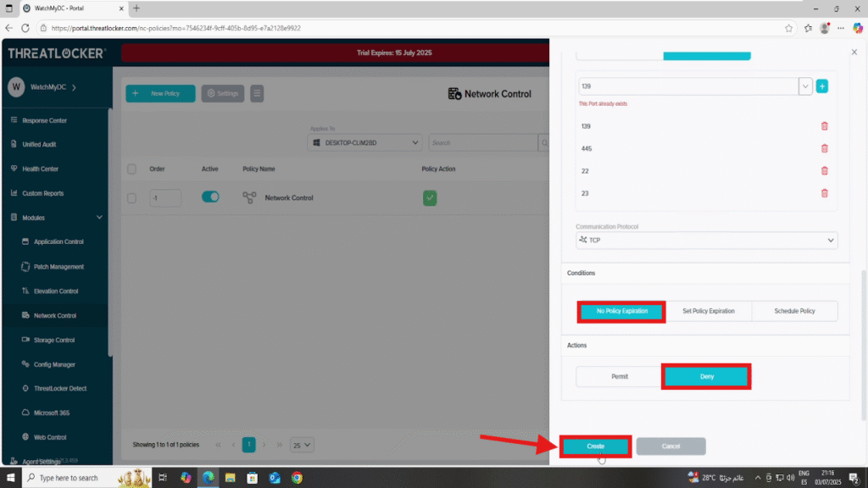Open Health Center in sidebar
The width and height of the screenshot is (868, 488).
pyautogui.click(x=40, y=169)
